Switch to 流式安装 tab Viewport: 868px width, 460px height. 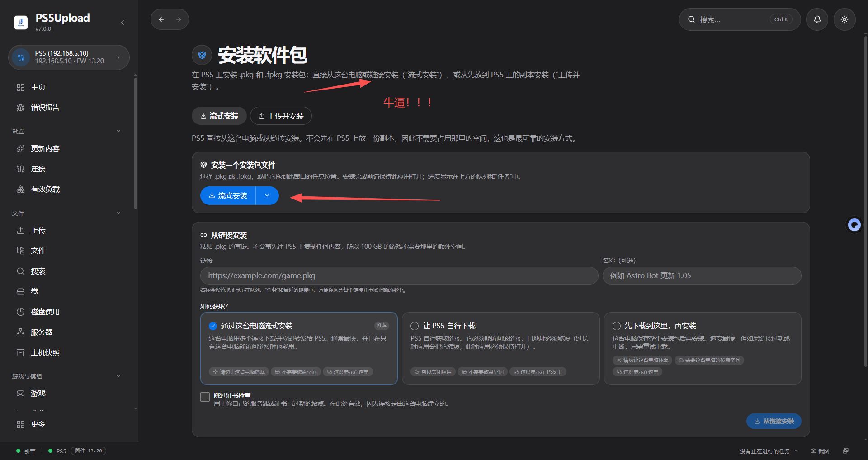219,116
